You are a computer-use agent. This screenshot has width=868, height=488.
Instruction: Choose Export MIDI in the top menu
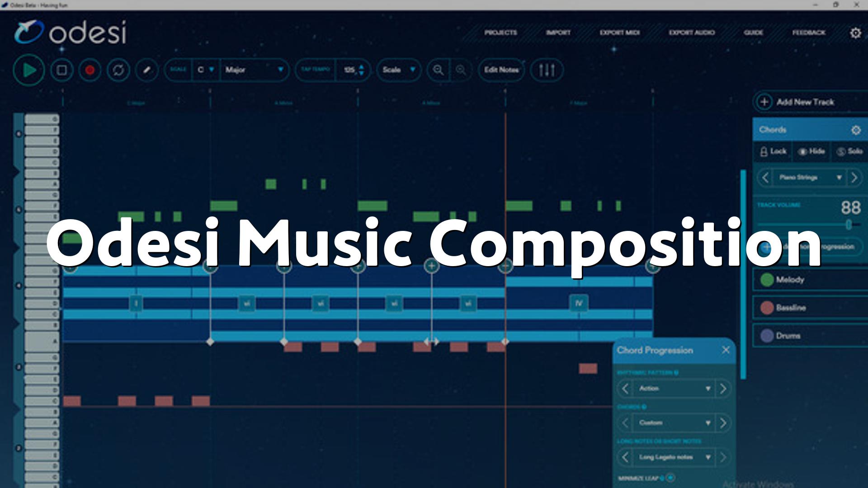[619, 33]
